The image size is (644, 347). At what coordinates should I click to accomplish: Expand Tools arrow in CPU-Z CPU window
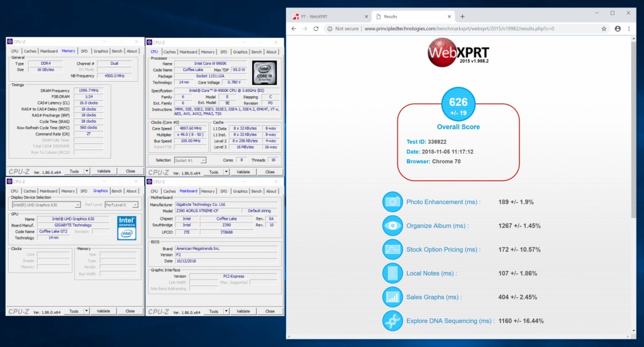pos(226,172)
